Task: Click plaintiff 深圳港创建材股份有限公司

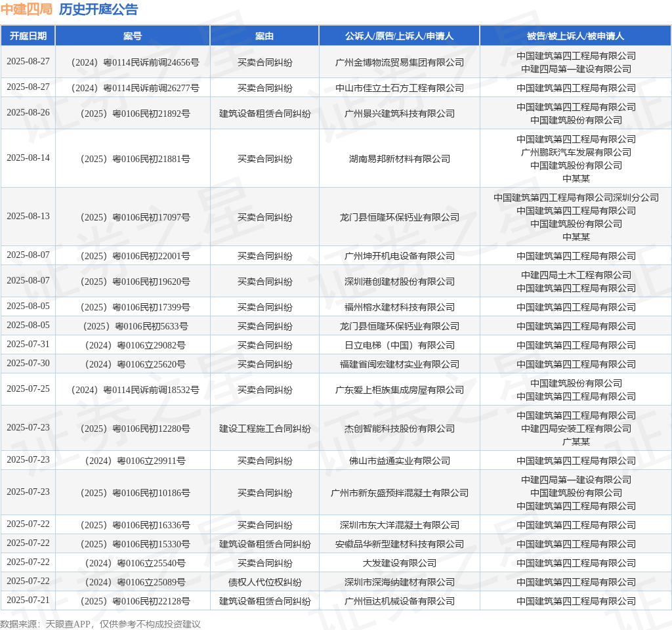Action: coord(400,282)
